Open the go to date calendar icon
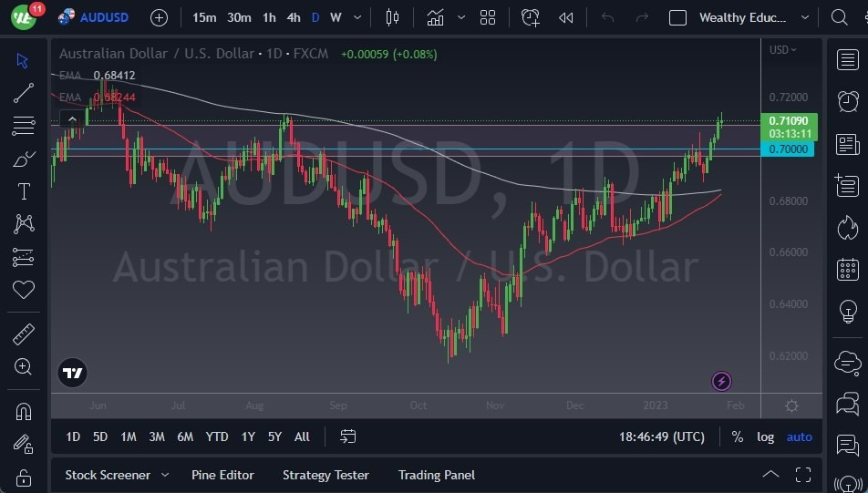 (347, 437)
